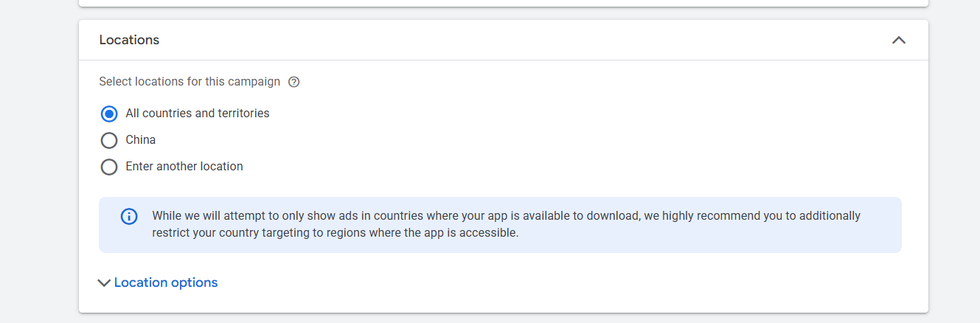This screenshot has height=323, width=980.
Task: Click the Enter another location label text
Action: 184,167
